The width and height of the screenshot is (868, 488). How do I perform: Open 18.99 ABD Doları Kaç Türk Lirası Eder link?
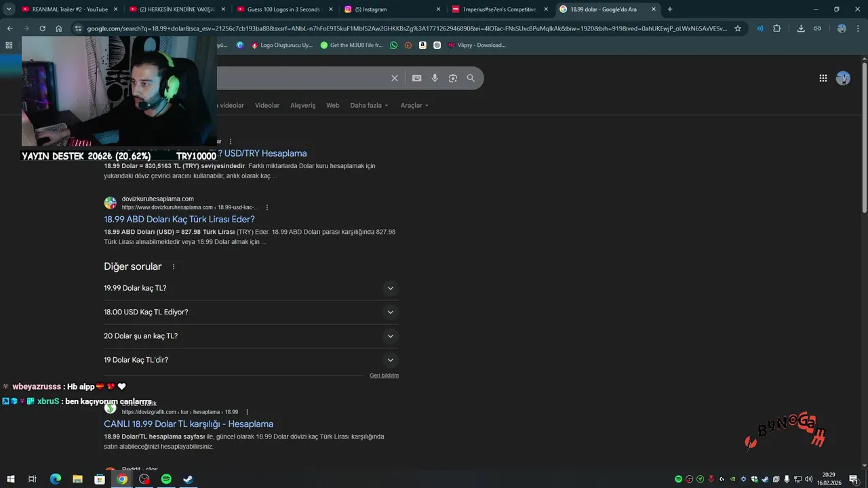tap(179, 220)
